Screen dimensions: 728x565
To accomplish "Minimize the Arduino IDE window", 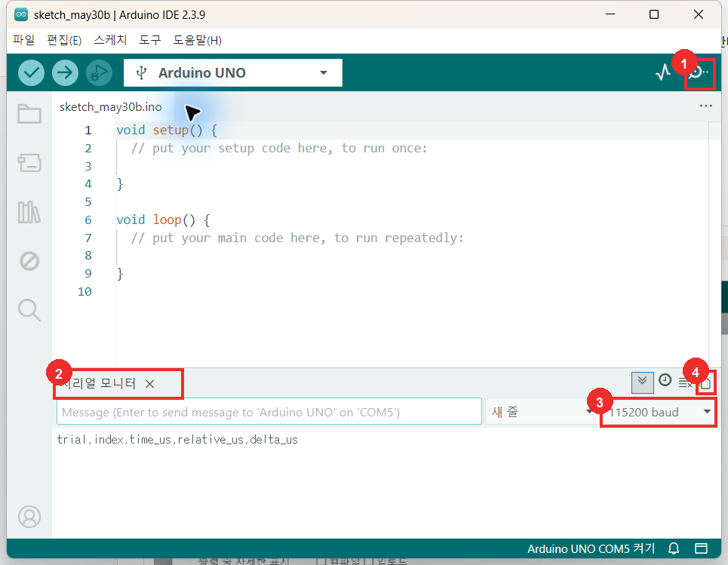I will pos(610,14).
